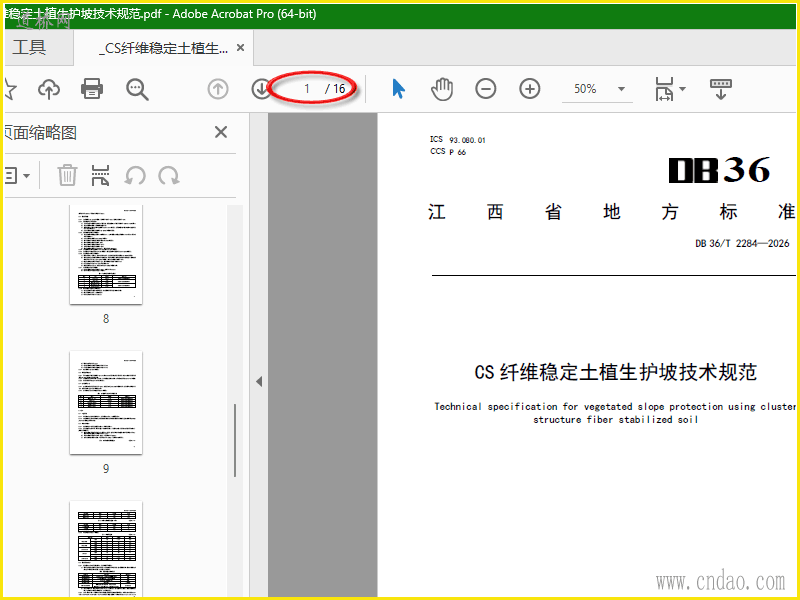The image size is (800, 600).
Task: Click the thumbnail label 8
Action: click(x=106, y=319)
